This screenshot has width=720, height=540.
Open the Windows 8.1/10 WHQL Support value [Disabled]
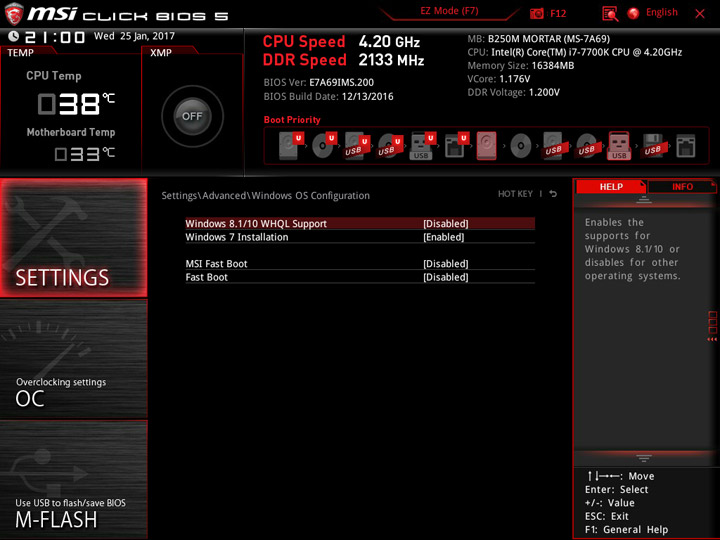tap(445, 224)
